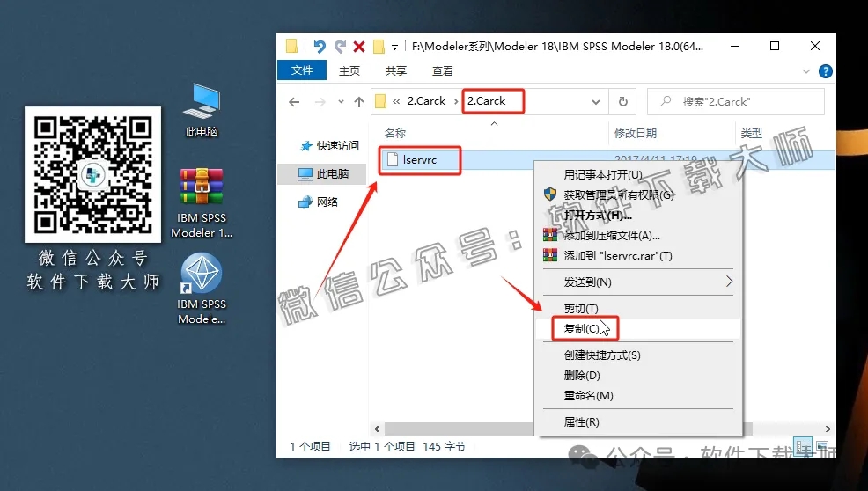Image resolution: width=868 pixels, height=491 pixels.
Task: Sort by the 名称 column header
Action: pyautogui.click(x=395, y=134)
